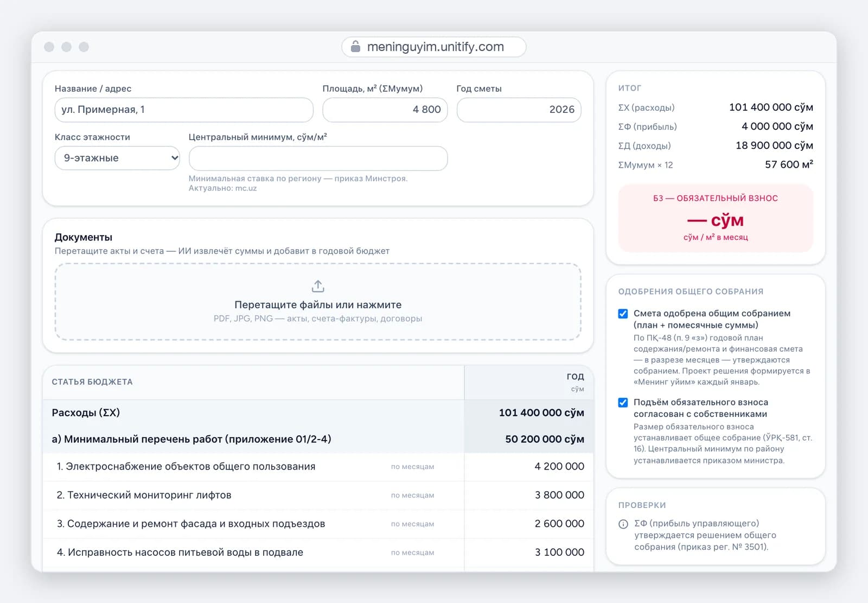
Task: Click 'по месяцам' for Содержание и ремонт фасада
Action: [412, 524]
